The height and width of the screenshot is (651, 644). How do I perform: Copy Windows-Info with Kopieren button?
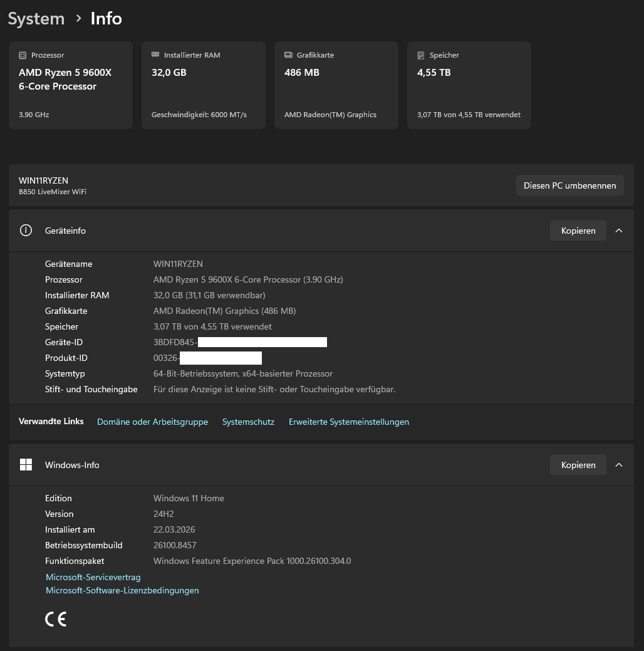point(578,465)
